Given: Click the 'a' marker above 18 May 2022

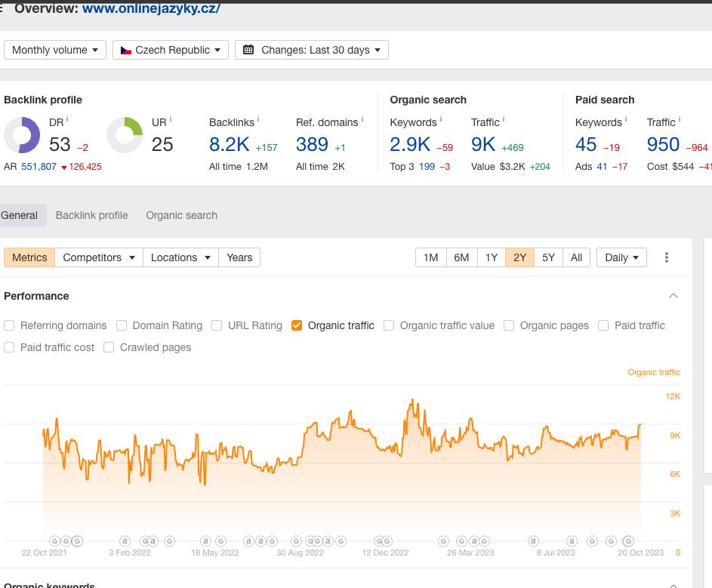Looking at the screenshot, I should coord(205,540).
